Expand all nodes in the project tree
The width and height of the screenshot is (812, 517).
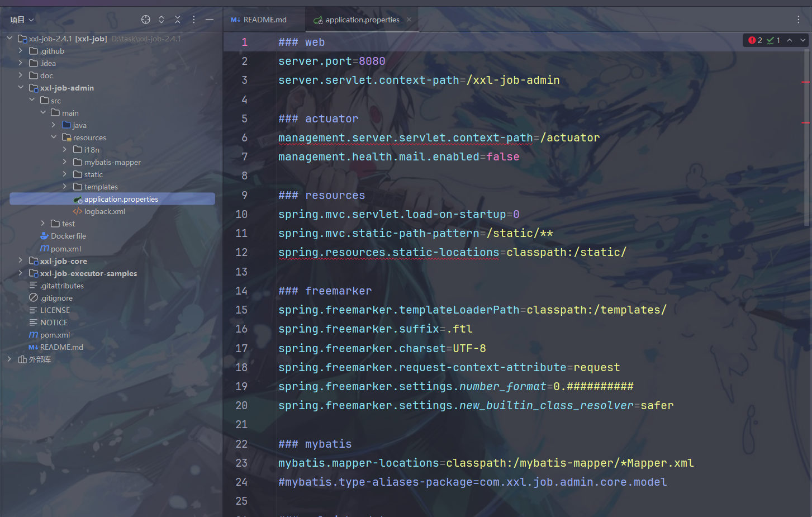click(162, 20)
